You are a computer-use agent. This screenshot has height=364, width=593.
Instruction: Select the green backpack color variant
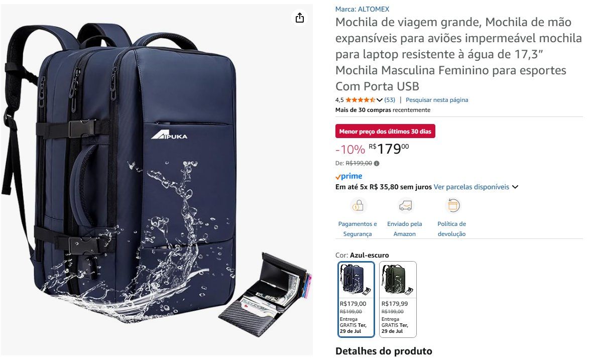pyautogui.click(x=398, y=299)
